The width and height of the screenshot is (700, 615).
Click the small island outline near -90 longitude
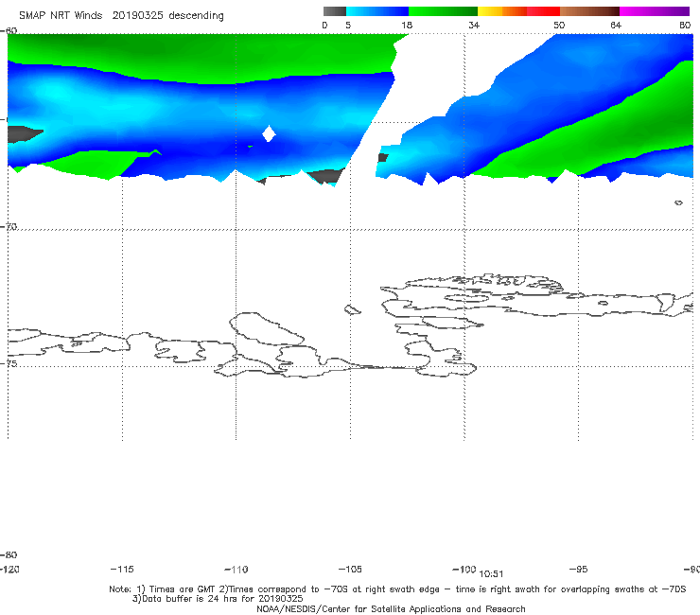click(678, 202)
